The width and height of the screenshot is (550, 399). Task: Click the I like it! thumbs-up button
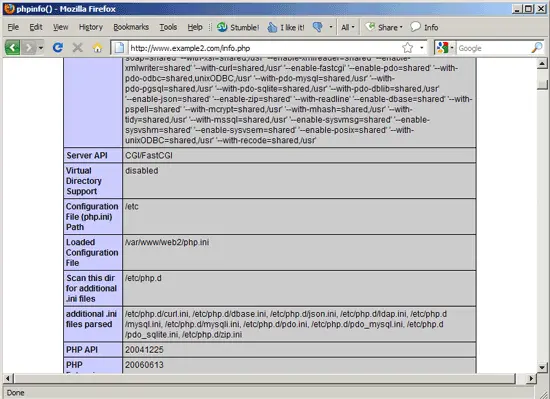coord(286,27)
